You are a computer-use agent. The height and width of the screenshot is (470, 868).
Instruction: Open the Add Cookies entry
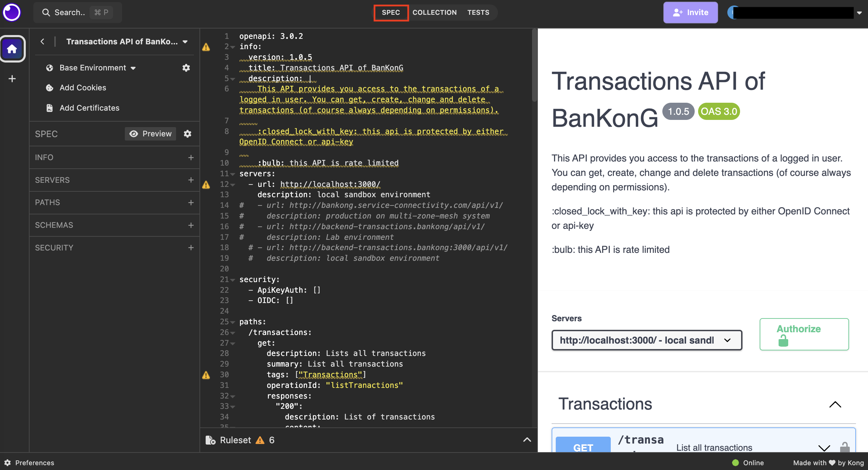point(83,88)
